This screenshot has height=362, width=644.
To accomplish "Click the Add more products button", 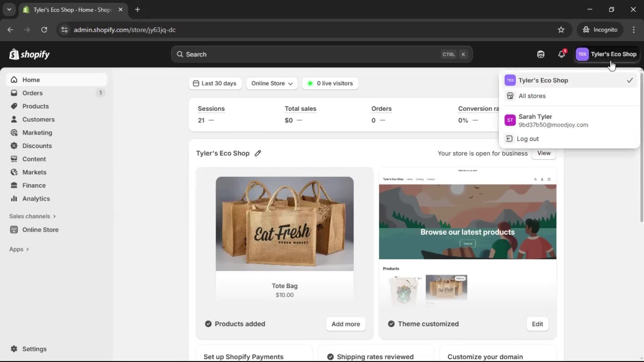I will point(345,324).
